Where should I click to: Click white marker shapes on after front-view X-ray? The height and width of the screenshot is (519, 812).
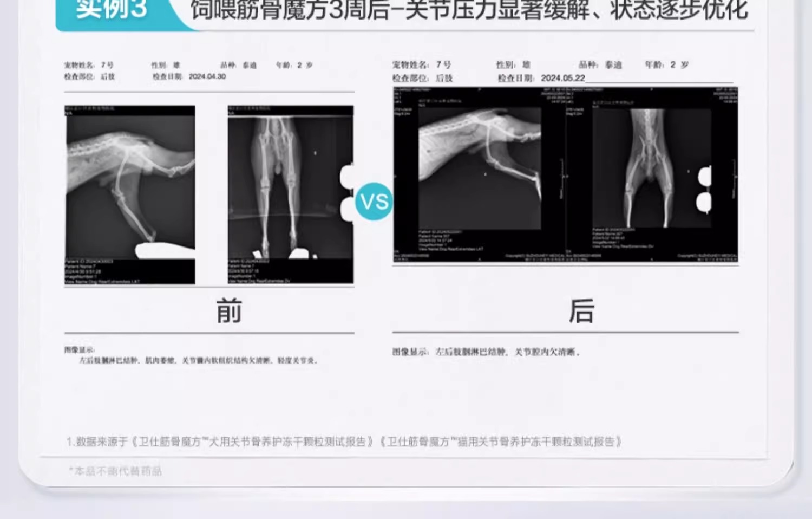tap(704, 190)
